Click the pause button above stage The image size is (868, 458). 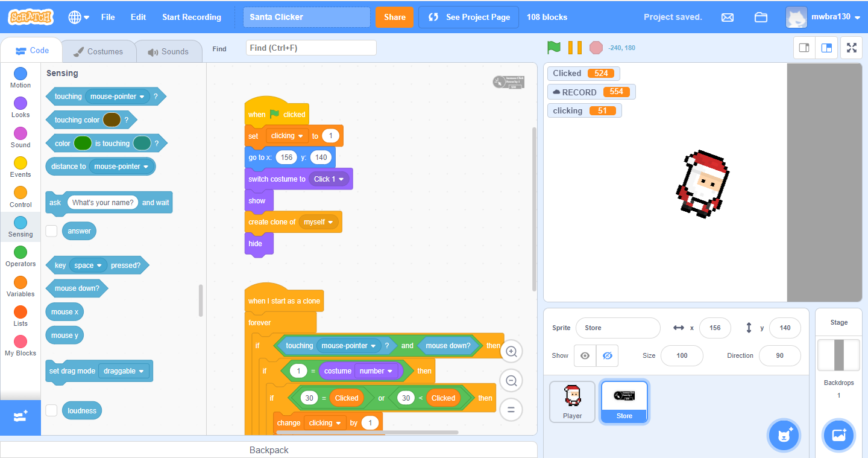pos(575,48)
